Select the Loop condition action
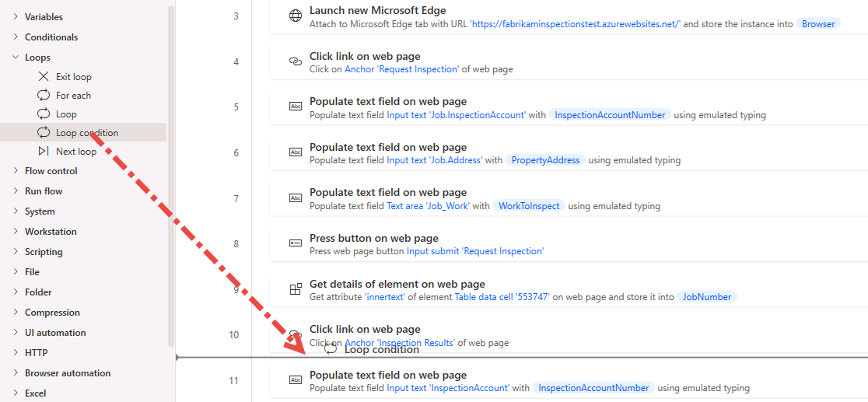This screenshot has width=868, height=402. click(86, 133)
